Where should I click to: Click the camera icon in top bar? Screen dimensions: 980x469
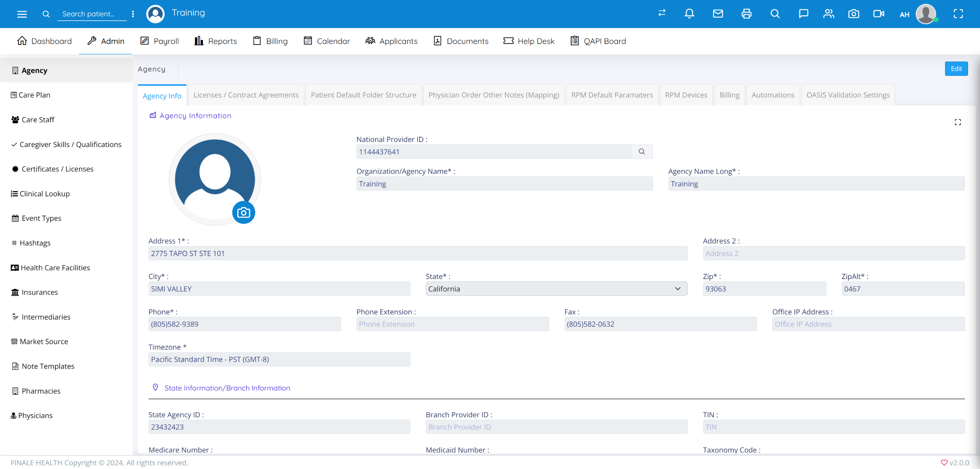coord(853,14)
